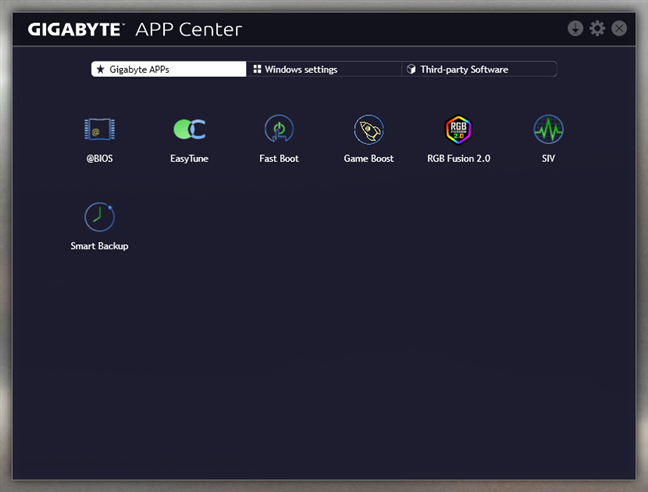Select the Gigabyte APPs tab
Image resolution: width=648 pixels, height=492 pixels.
click(x=169, y=69)
